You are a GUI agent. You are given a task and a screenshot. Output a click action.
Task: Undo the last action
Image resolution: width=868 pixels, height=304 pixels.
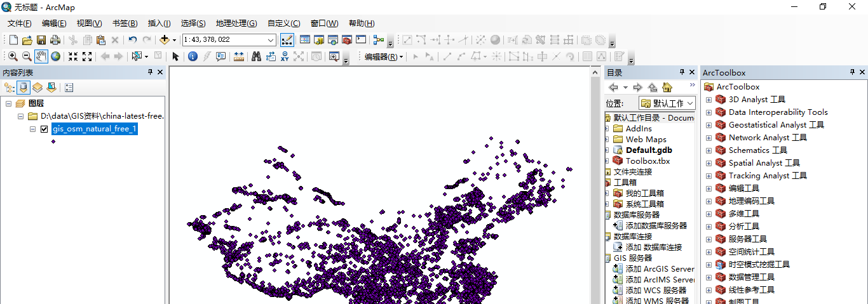click(x=132, y=39)
